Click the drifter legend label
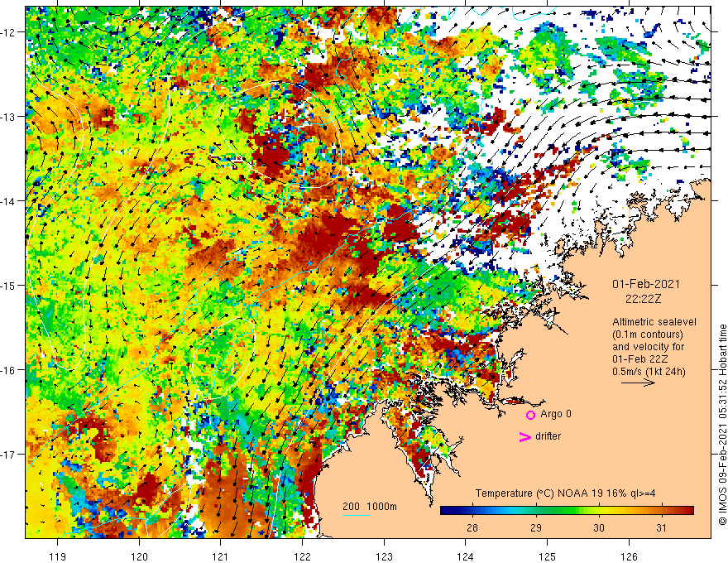The width and height of the screenshot is (728, 563). pyautogui.click(x=548, y=436)
